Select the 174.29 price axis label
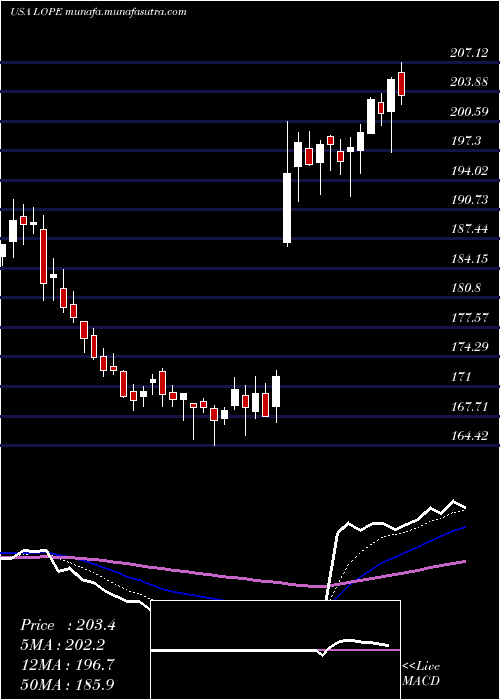Viewport: 500px width, 700px height. tap(470, 347)
